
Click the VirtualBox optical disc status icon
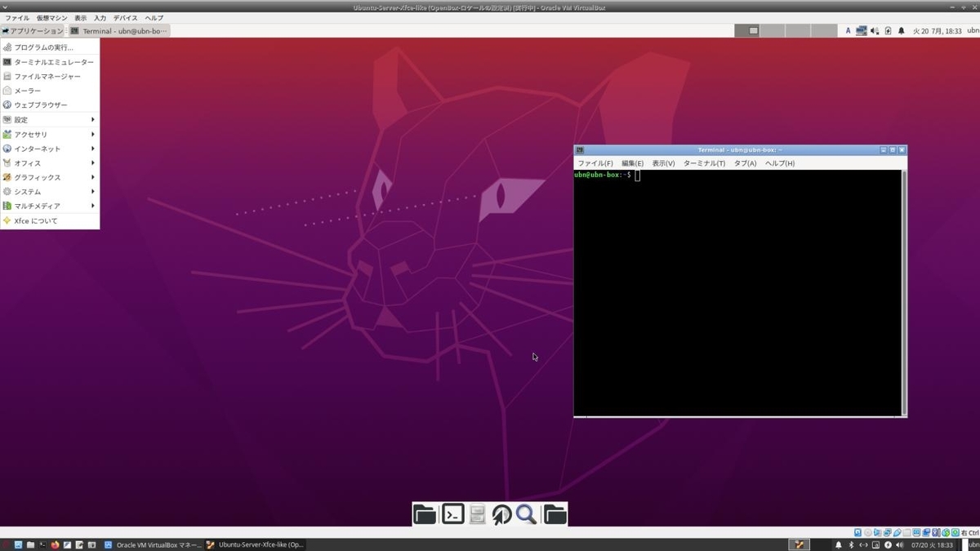point(867,532)
